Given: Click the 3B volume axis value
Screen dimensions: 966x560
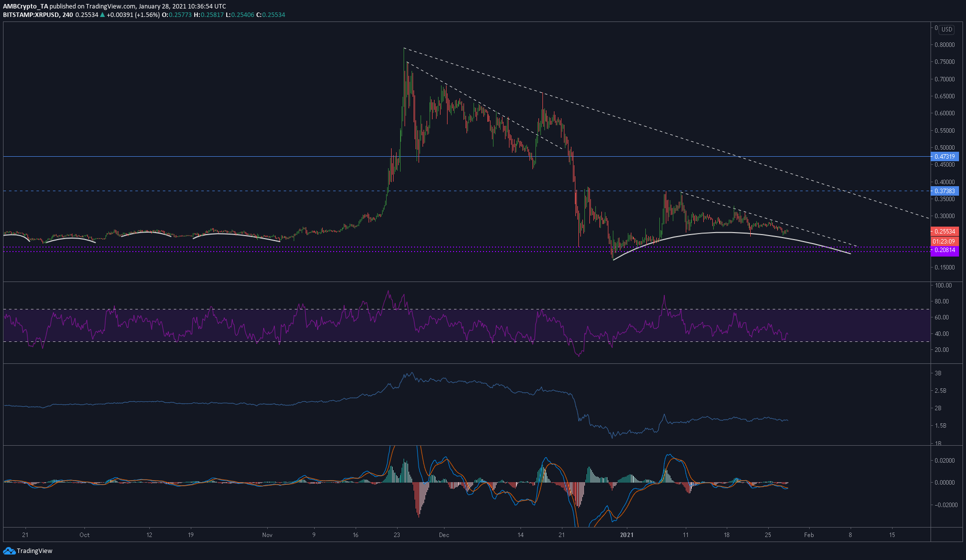Looking at the screenshot, I should [938, 373].
